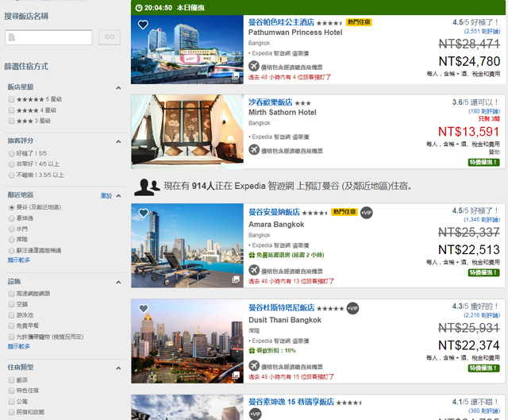Show more amenities via 顯示較多 under 設施
508x420 pixels.
(19, 346)
